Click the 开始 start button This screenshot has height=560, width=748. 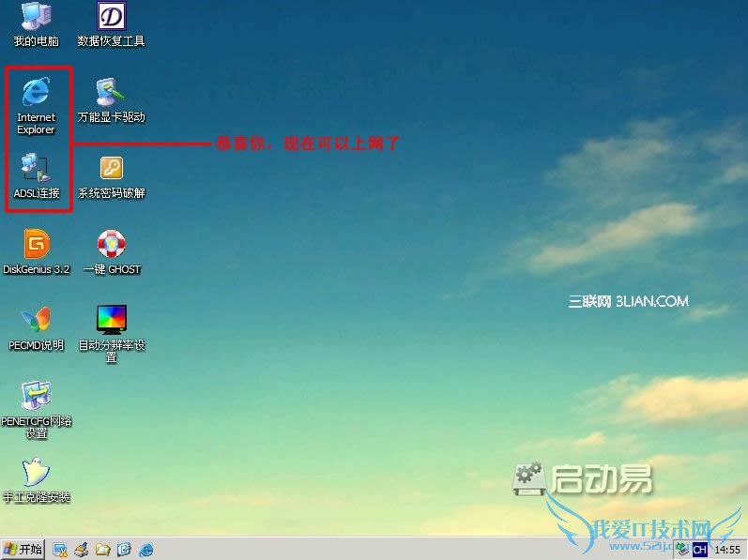coord(23,550)
